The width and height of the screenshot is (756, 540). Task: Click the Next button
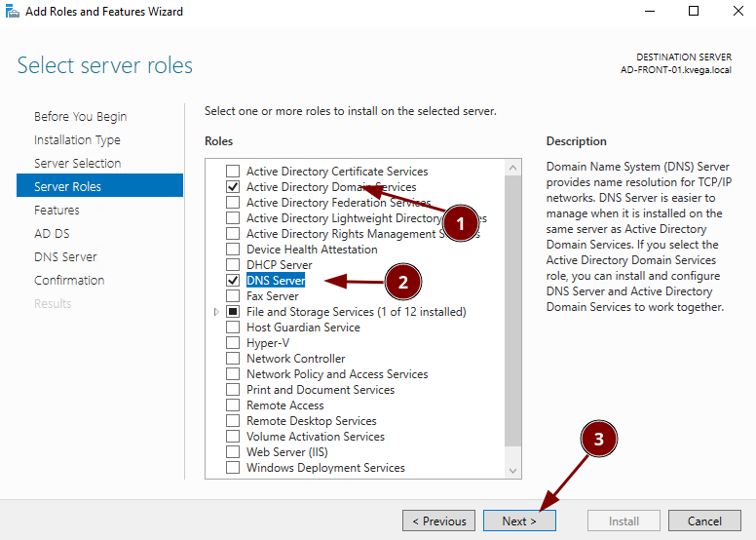coord(519,521)
